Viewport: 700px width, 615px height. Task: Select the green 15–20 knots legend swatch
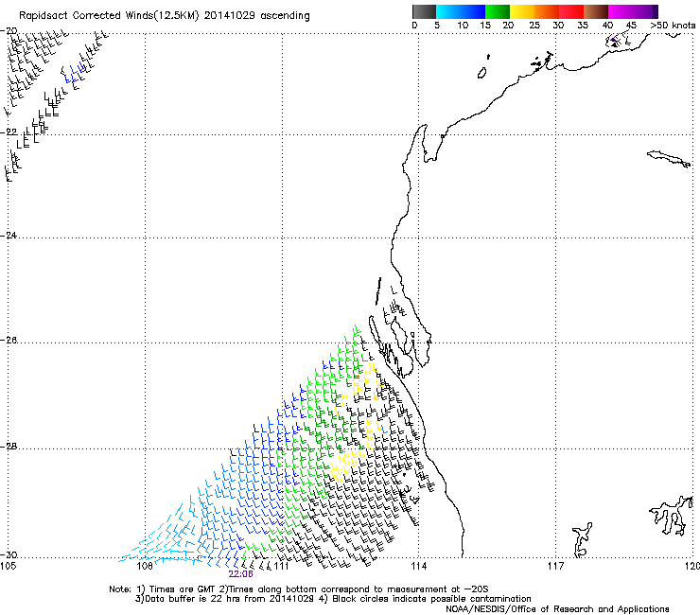click(x=498, y=11)
